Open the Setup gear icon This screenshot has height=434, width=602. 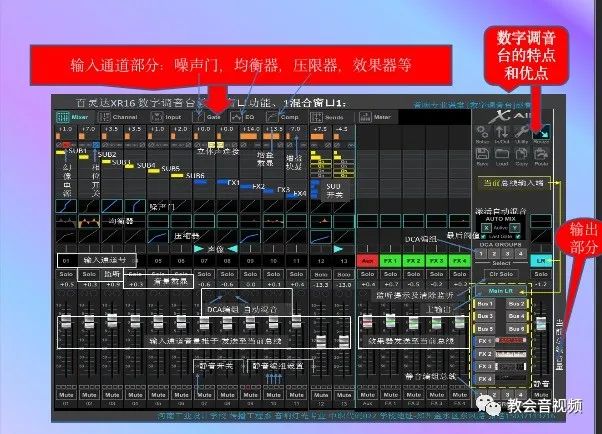coord(482,134)
